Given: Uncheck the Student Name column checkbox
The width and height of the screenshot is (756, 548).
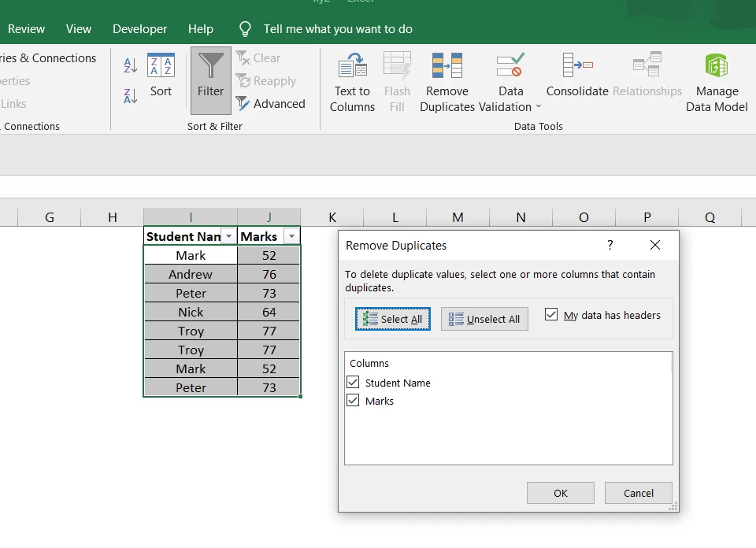Looking at the screenshot, I should point(353,382).
